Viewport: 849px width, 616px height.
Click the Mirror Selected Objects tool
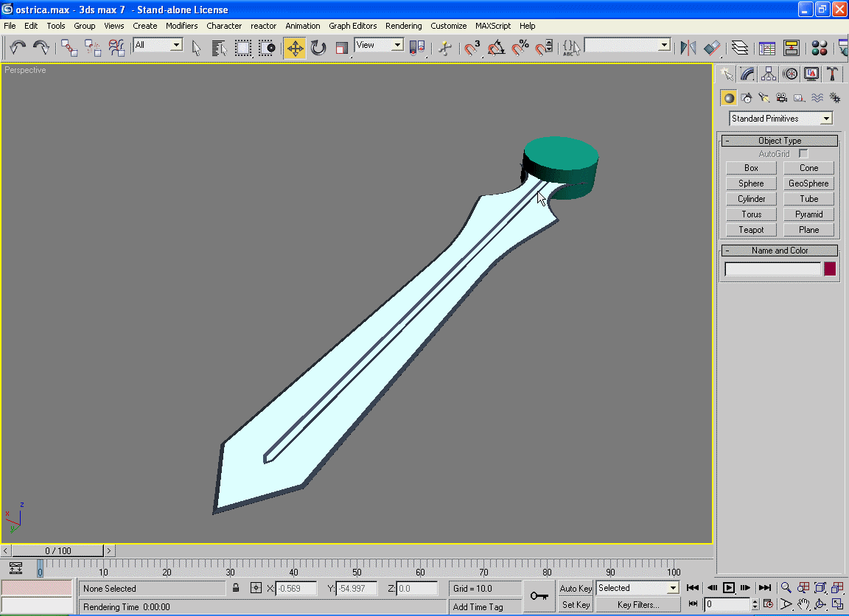pyautogui.click(x=688, y=49)
